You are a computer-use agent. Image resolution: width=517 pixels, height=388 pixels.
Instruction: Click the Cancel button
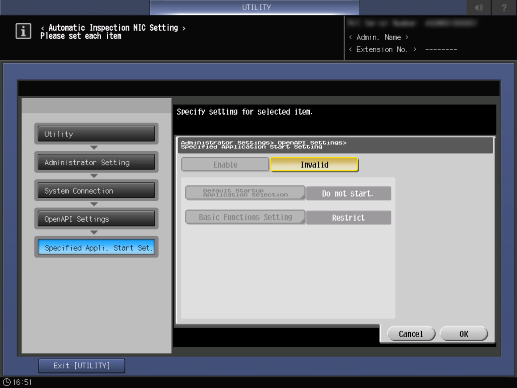[x=411, y=334]
